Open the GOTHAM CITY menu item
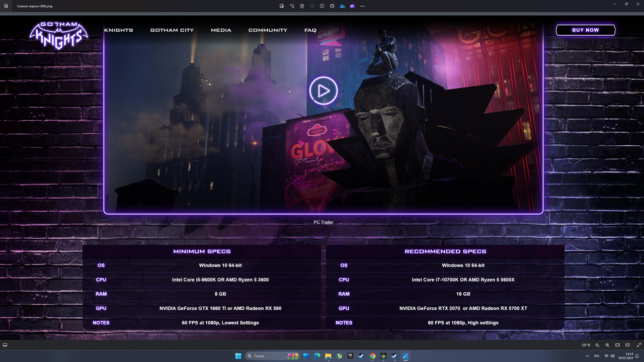Viewport: 644px width, 362px height. coord(172,30)
